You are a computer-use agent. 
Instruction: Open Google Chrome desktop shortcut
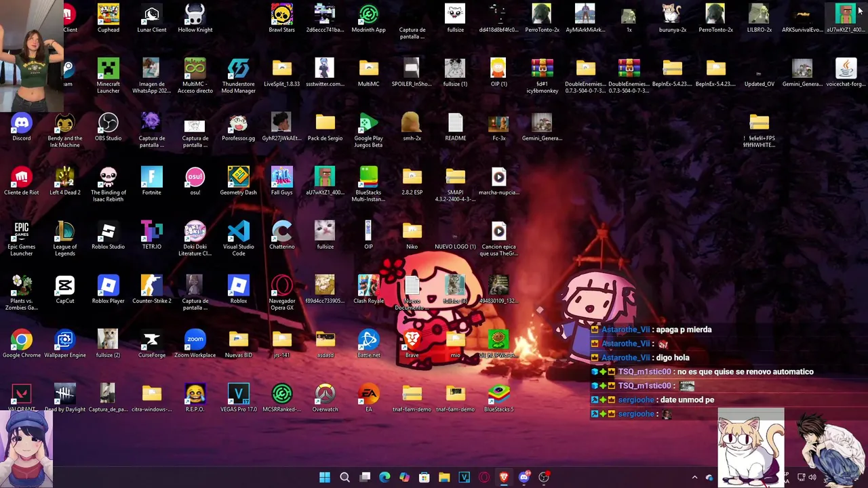[22, 344]
